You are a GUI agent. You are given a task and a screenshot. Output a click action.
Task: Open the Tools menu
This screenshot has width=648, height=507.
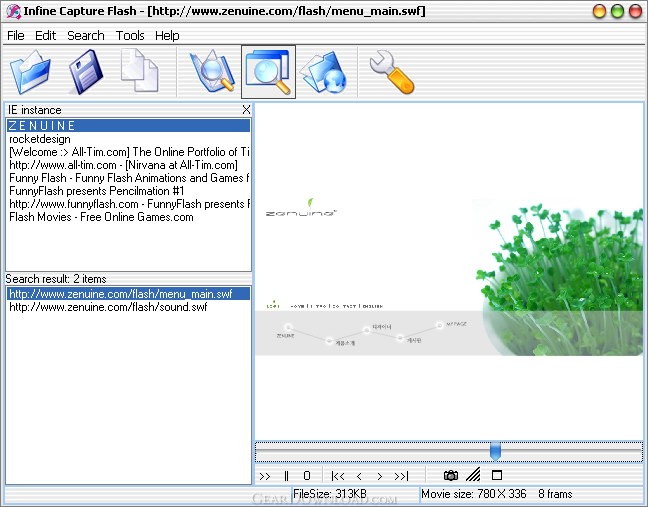[x=130, y=36]
